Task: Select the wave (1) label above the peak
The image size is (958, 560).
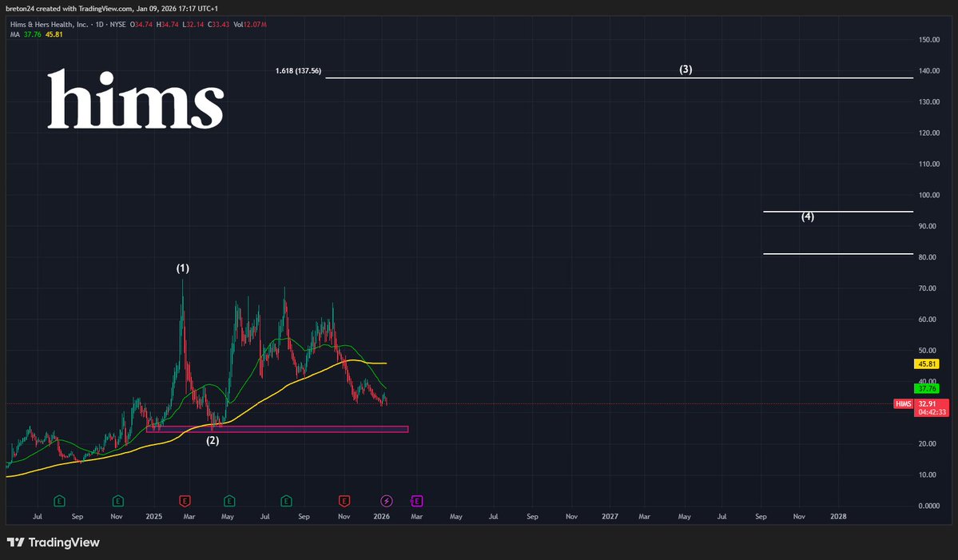Action: tap(183, 268)
